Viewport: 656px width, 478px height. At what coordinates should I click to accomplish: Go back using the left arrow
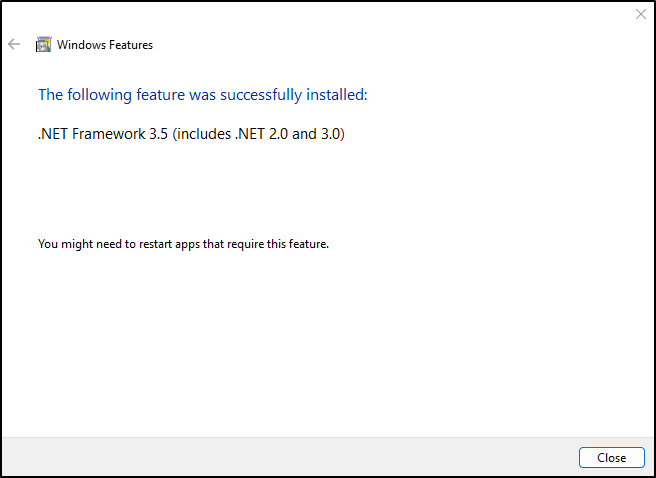click(14, 44)
